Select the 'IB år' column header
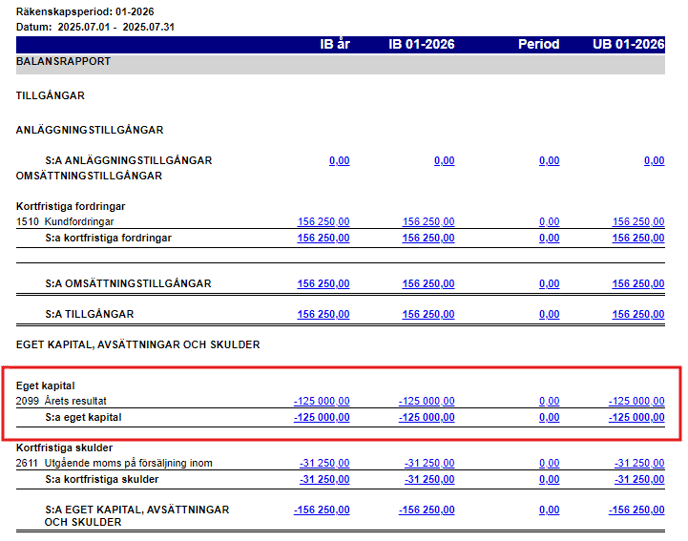The height and width of the screenshot is (541, 688). coord(335,44)
